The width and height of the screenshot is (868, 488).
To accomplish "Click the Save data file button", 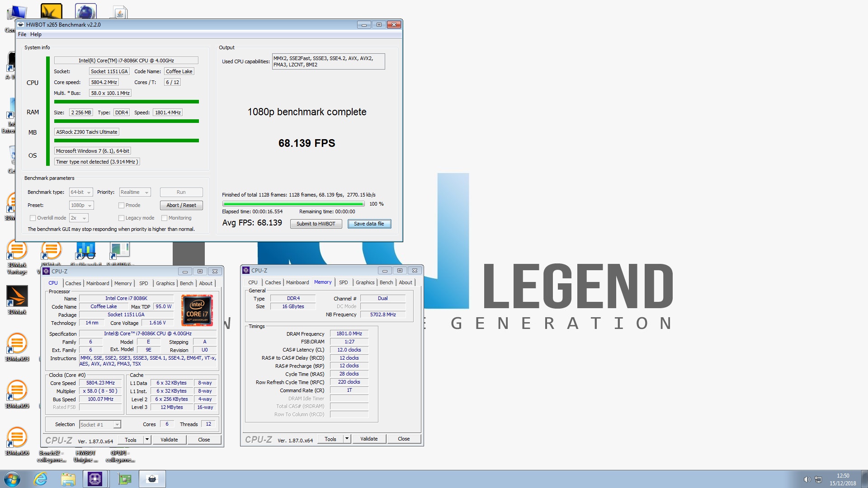I will click(x=369, y=224).
